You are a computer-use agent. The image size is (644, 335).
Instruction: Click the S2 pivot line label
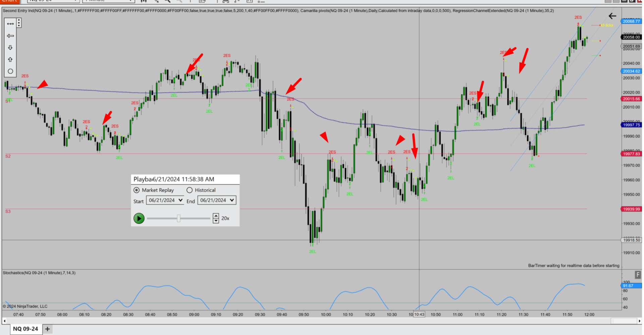click(x=8, y=156)
